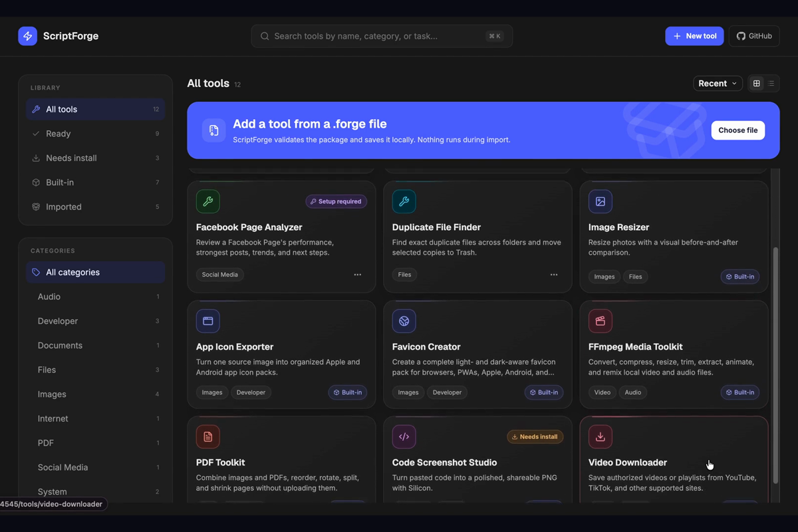Open the Image Resizer icon

[x=600, y=201]
